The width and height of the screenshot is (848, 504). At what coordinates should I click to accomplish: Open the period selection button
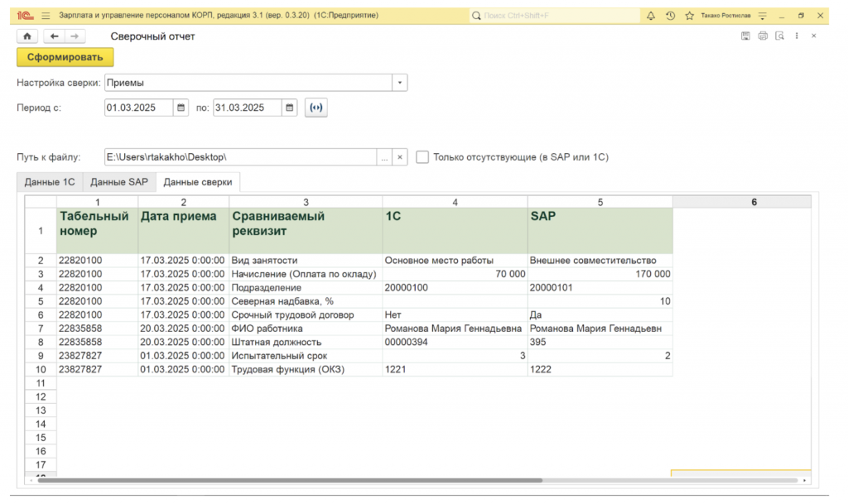click(316, 108)
